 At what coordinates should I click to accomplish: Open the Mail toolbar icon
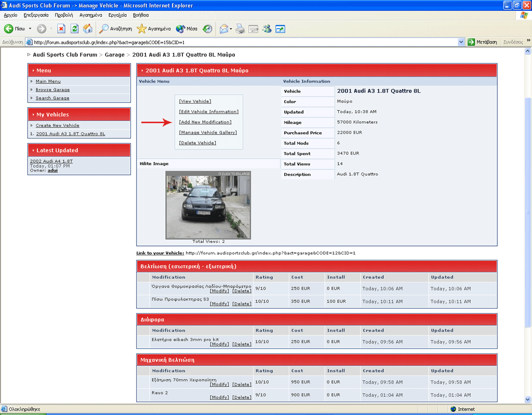[x=223, y=29]
